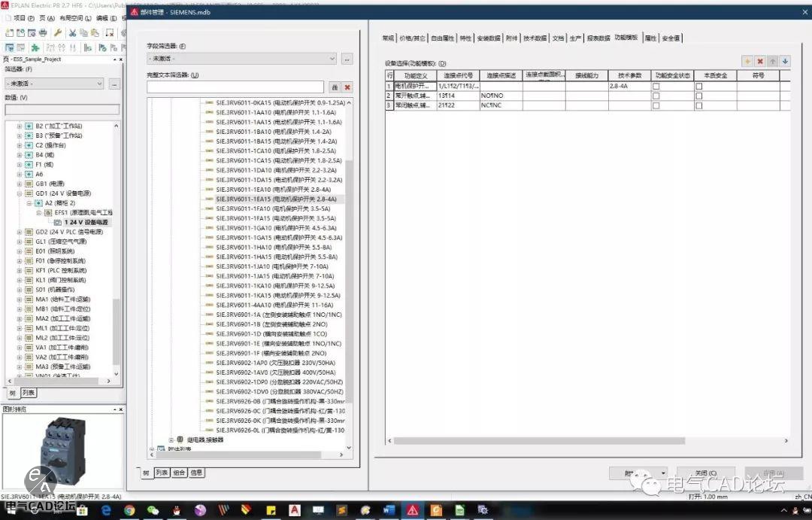Click the print icon in EPLAN toolbar
This screenshot has width=812, height=520.
pos(43,32)
